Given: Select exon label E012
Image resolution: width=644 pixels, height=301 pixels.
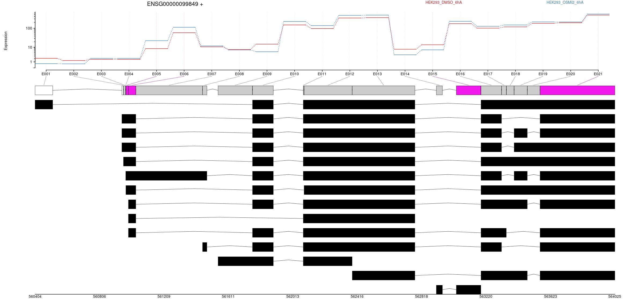Looking at the screenshot, I should coord(350,74).
